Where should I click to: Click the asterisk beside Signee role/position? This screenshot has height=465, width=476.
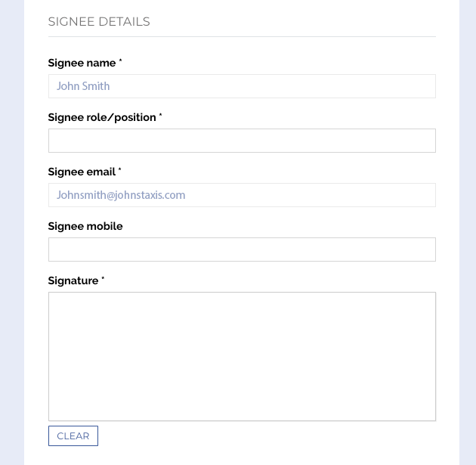pyautogui.click(x=160, y=116)
